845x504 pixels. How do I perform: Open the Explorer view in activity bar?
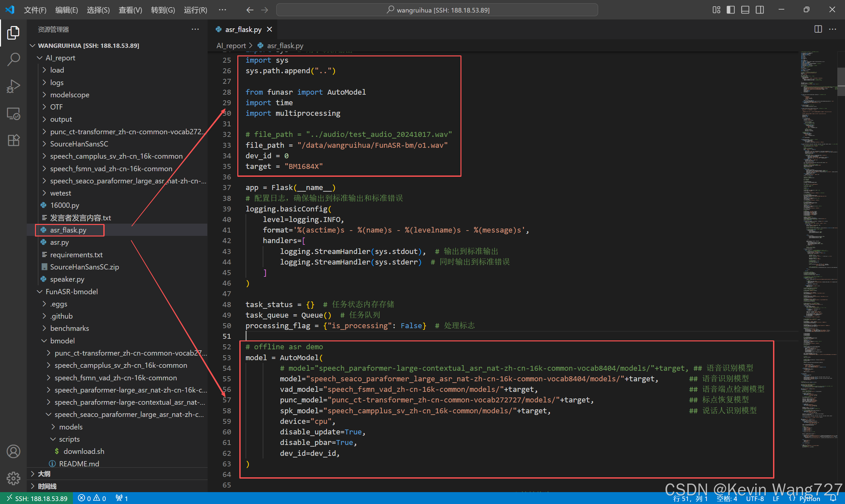pos(13,33)
